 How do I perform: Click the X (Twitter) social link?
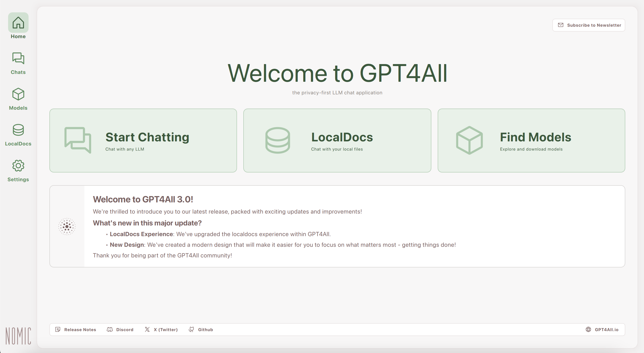pyautogui.click(x=161, y=330)
